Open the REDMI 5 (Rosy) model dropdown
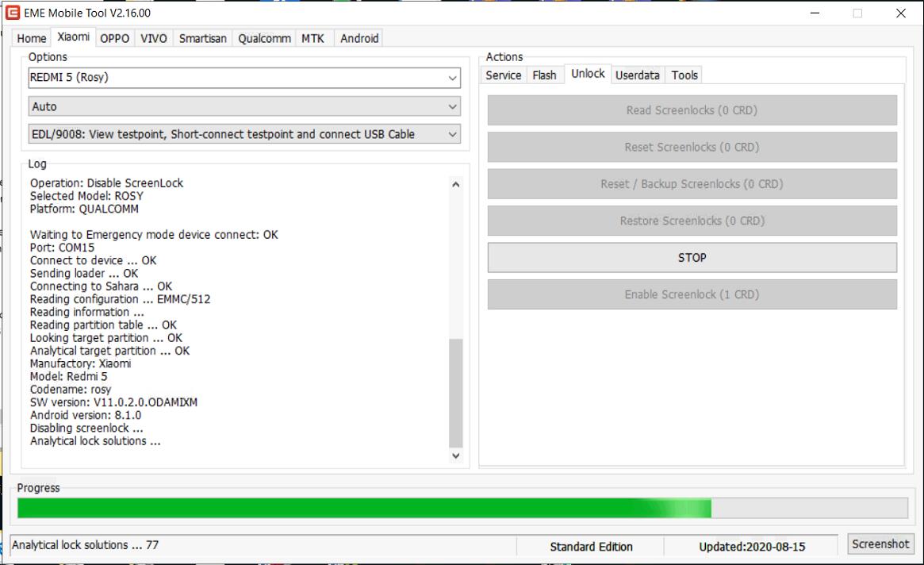 click(x=244, y=78)
